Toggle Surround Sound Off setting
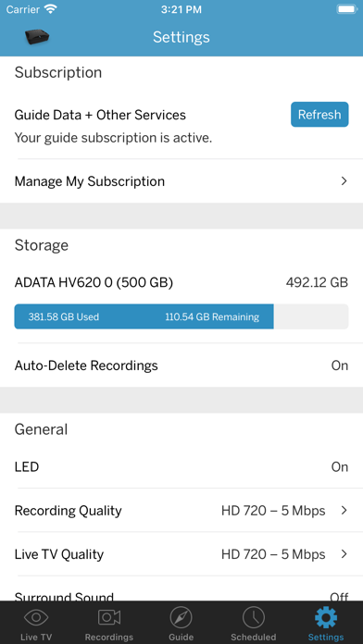This screenshot has width=363, height=644. click(339, 597)
